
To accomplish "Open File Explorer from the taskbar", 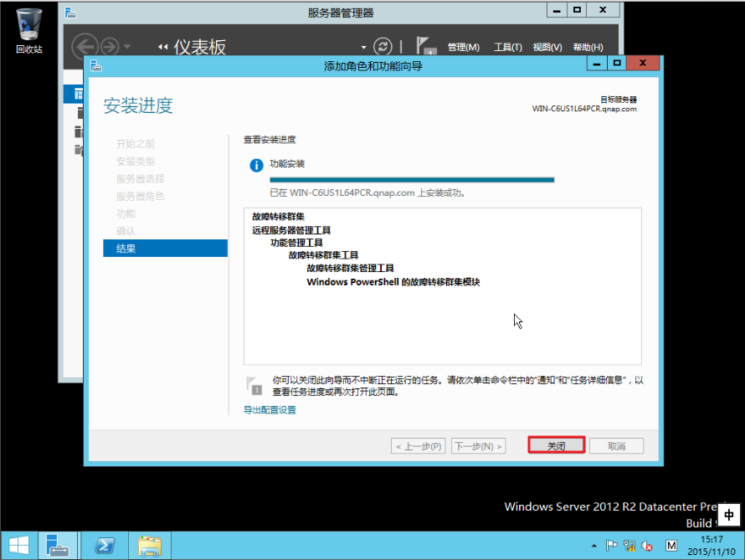I will point(150,545).
